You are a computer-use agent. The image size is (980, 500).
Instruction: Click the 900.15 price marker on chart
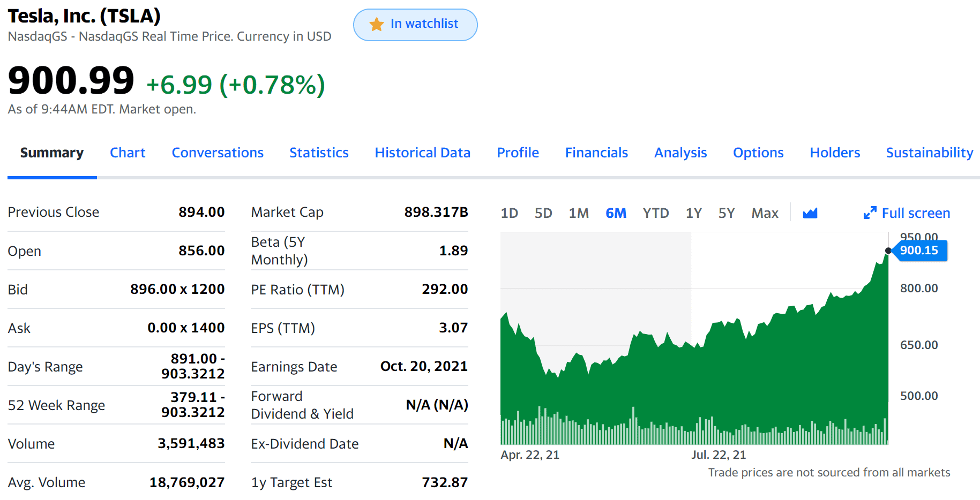[919, 251]
